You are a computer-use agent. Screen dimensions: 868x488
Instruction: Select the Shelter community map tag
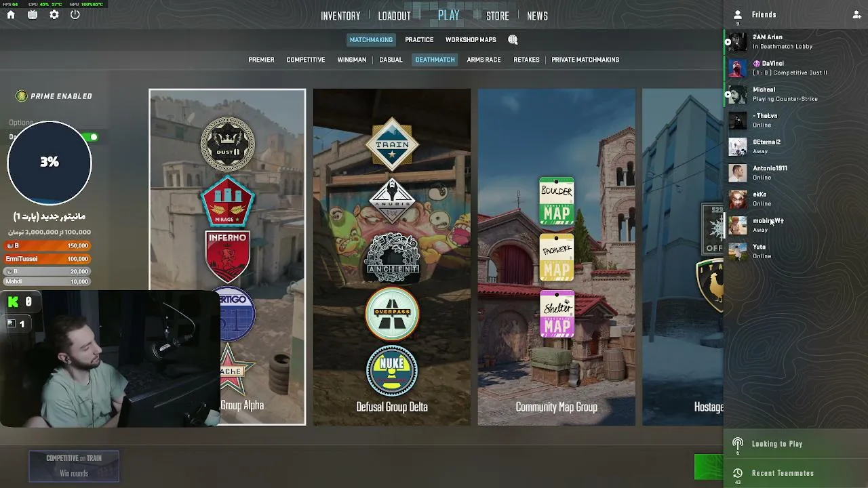(557, 314)
